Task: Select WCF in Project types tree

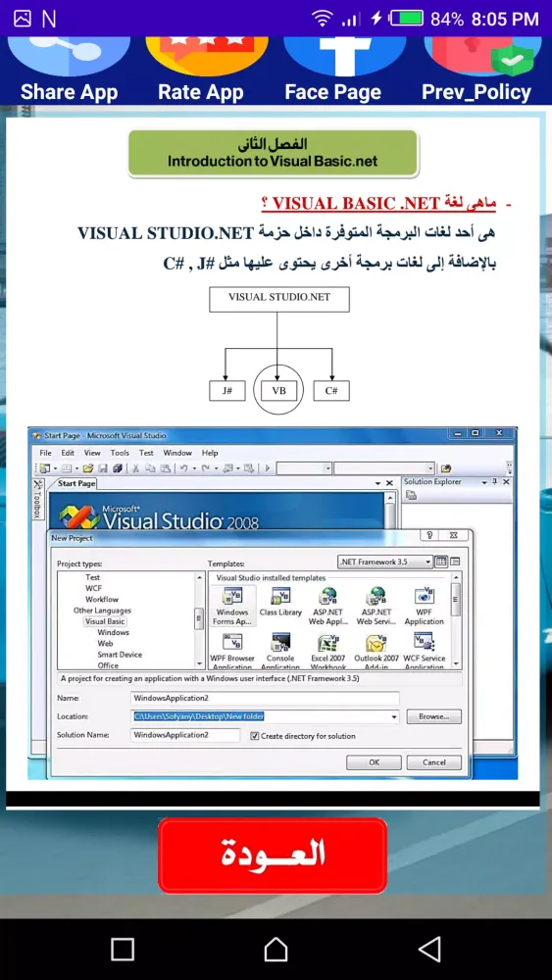Action: click(93, 588)
